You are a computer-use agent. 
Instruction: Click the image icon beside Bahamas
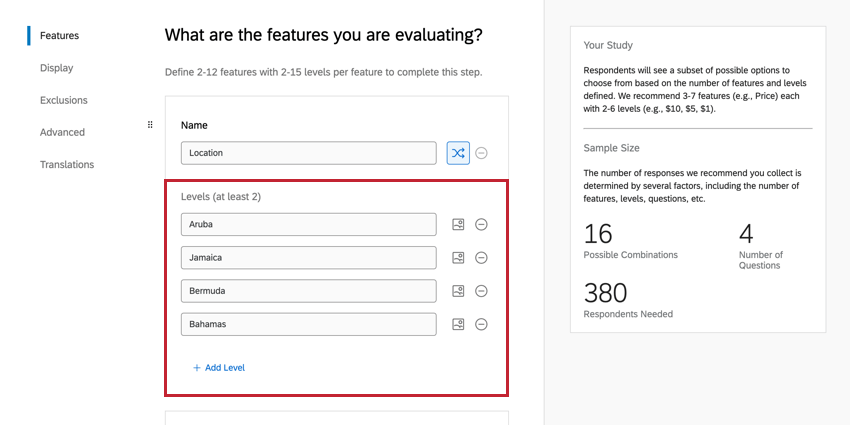tap(458, 324)
